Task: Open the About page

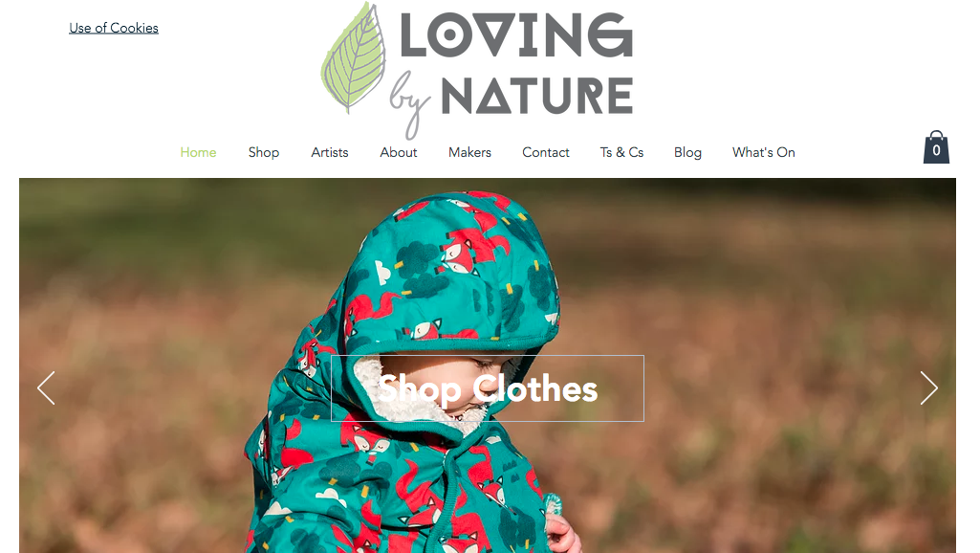Action: [398, 152]
